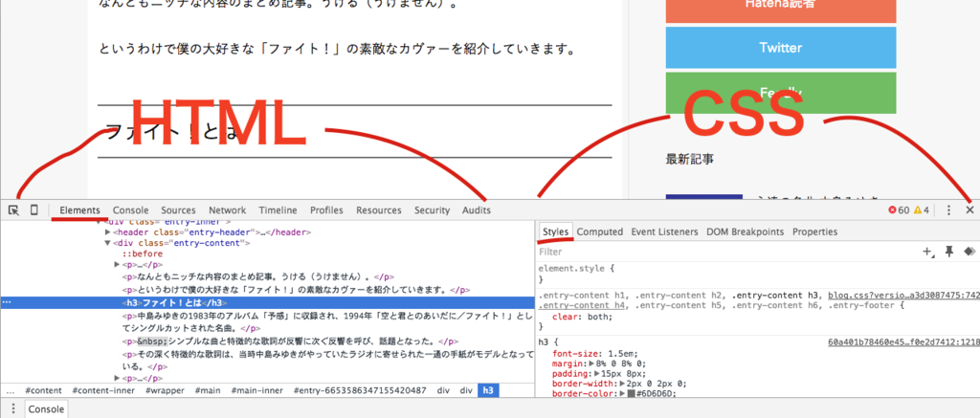Activate the inspect element picker icon
The width and height of the screenshot is (980, 418).
(x=13, y=209)
